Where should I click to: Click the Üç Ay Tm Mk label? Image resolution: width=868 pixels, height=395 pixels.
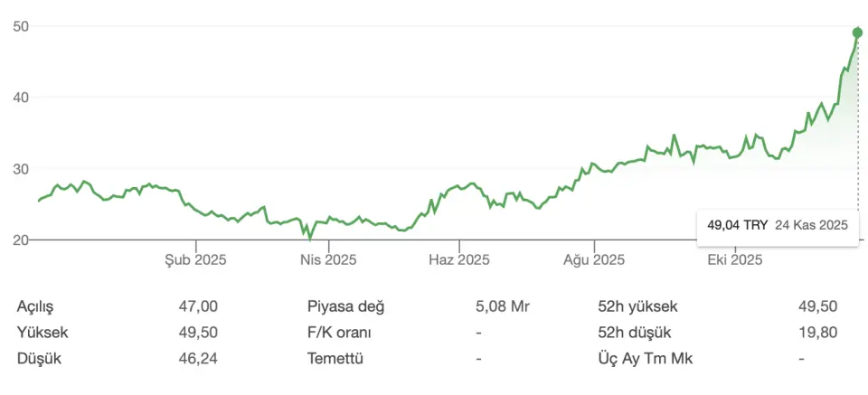(x=644, y=359)
